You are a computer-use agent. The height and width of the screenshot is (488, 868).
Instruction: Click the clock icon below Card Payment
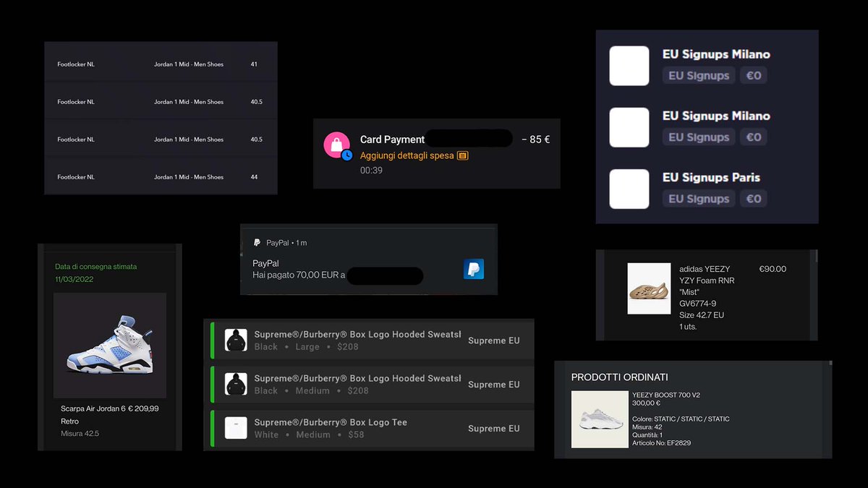346,155
